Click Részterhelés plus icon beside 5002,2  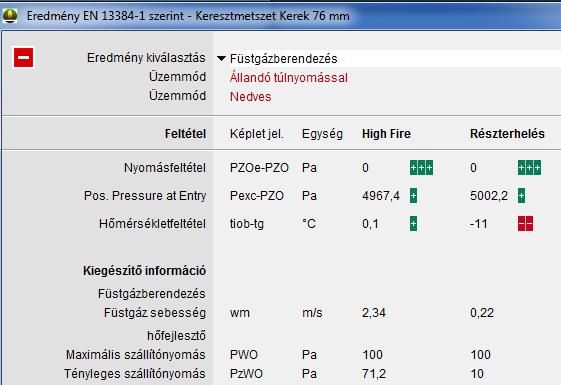point(521,195)
